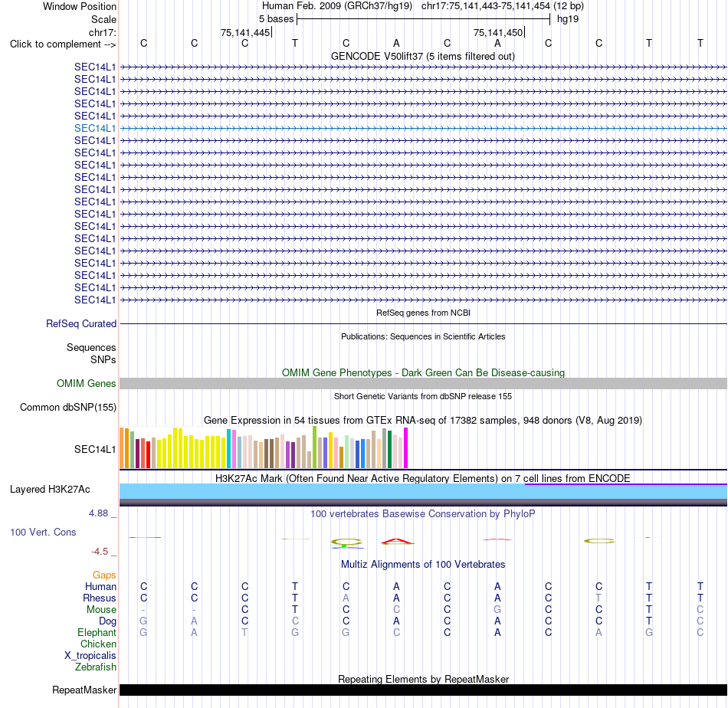The width and height of the screenshot is (728, 708).
Task: Click the magenta bar in GTEx expression chart
Action: tap(406, 448)
